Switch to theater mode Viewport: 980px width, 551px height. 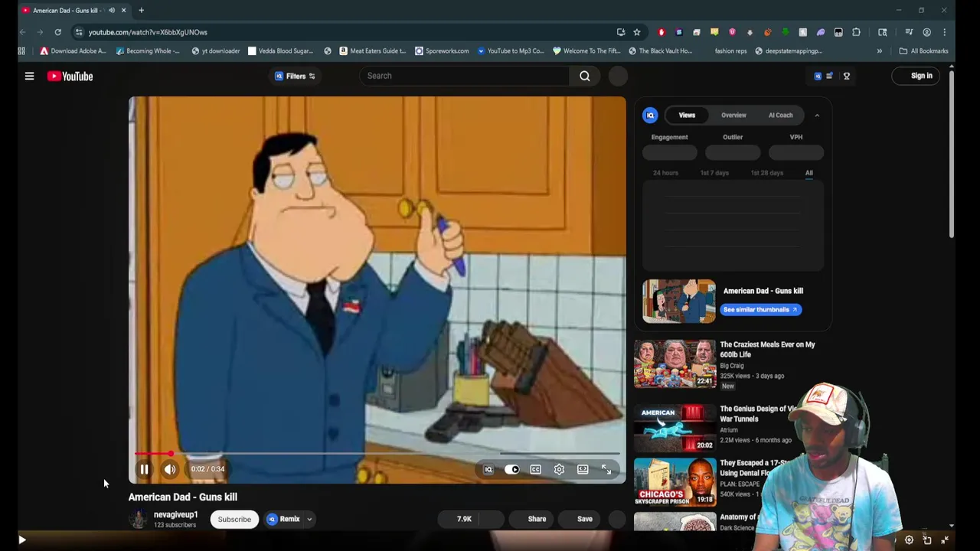[583, 469]
